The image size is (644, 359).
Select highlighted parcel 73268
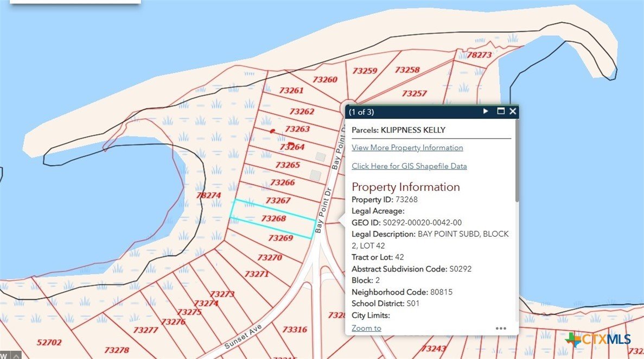pyautogui.click(x=273, y=218)
